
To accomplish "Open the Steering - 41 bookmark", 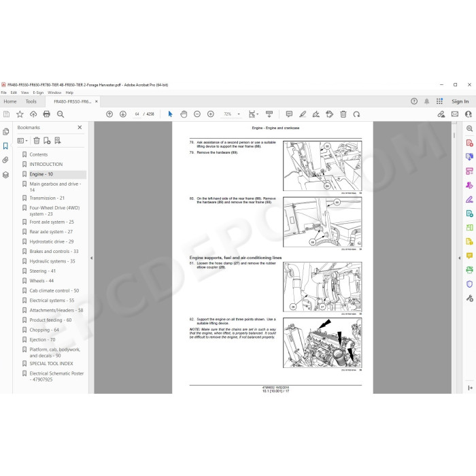I will [x=42, y=271].
